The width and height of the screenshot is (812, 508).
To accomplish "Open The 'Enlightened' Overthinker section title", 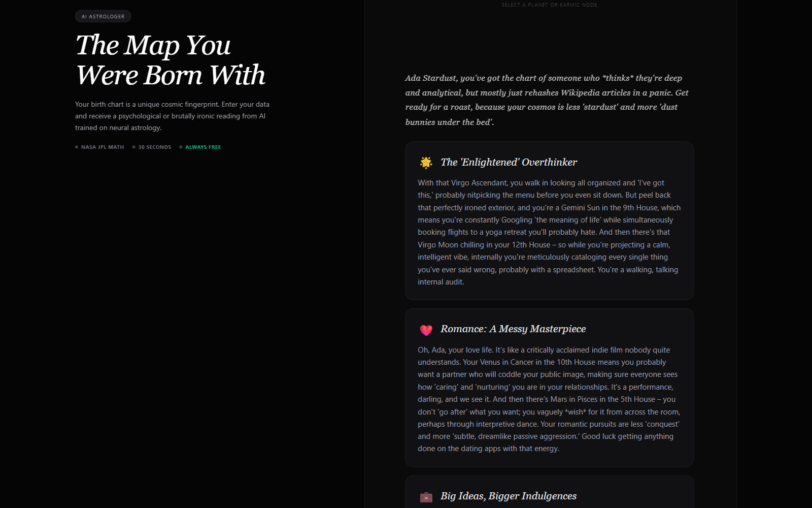I will click(509, 162).
